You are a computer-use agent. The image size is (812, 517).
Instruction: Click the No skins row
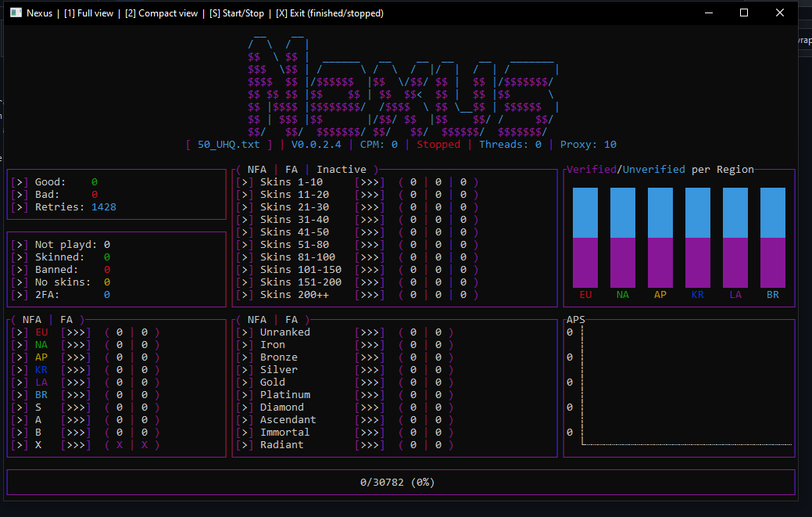coord(61,282)
